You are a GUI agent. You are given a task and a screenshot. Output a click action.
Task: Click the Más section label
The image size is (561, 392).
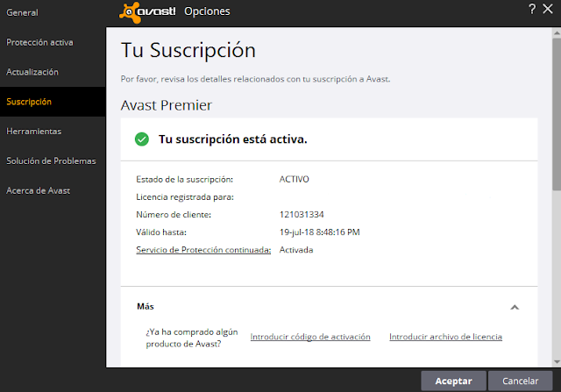coord(146,306)
